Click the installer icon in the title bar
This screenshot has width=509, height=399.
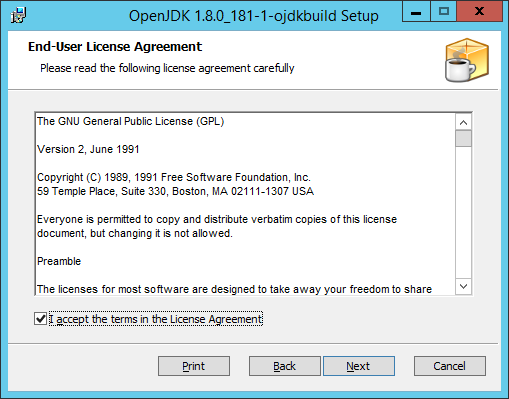[x=18, y=15]
